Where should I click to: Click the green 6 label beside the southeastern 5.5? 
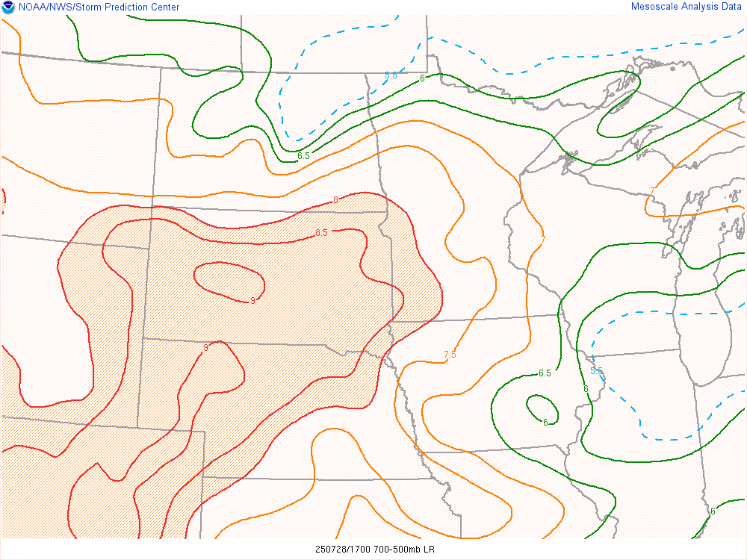coord(586,388)
